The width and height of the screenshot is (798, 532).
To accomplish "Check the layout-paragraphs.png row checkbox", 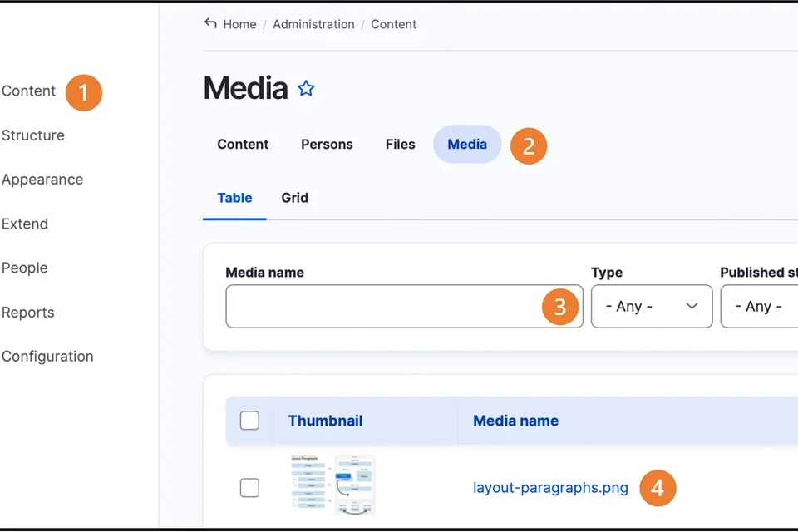I will click(x=249, y=488).
